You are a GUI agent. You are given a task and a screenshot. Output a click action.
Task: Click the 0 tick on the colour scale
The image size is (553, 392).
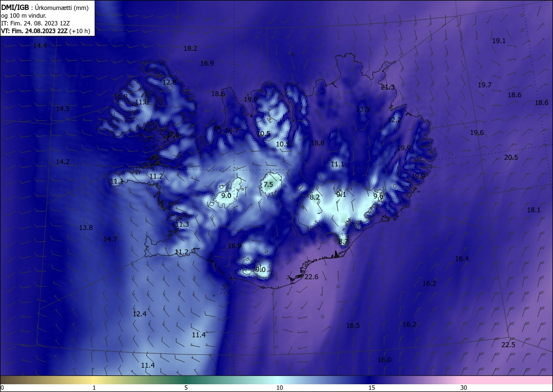[x=2, y=388]
